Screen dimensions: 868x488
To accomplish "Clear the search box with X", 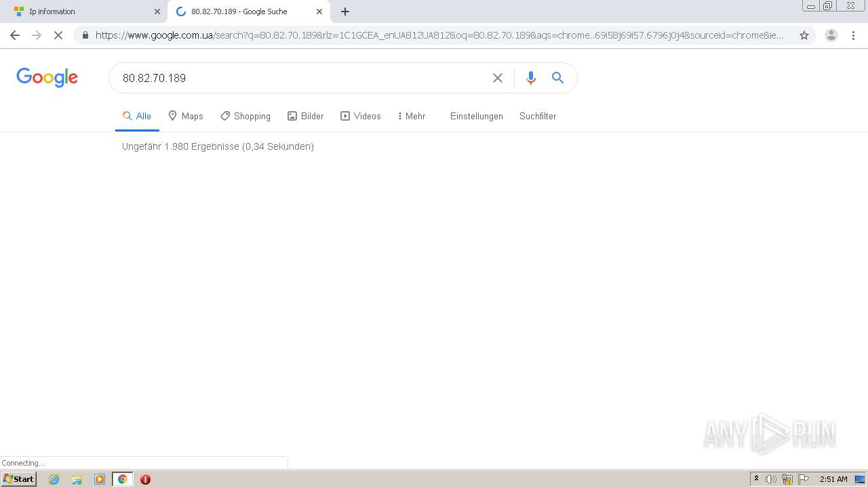I will coord(498,78).
